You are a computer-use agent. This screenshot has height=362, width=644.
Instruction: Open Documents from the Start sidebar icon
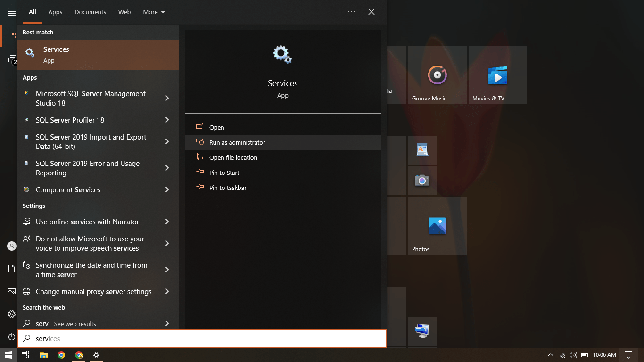(x=12, y=269)
